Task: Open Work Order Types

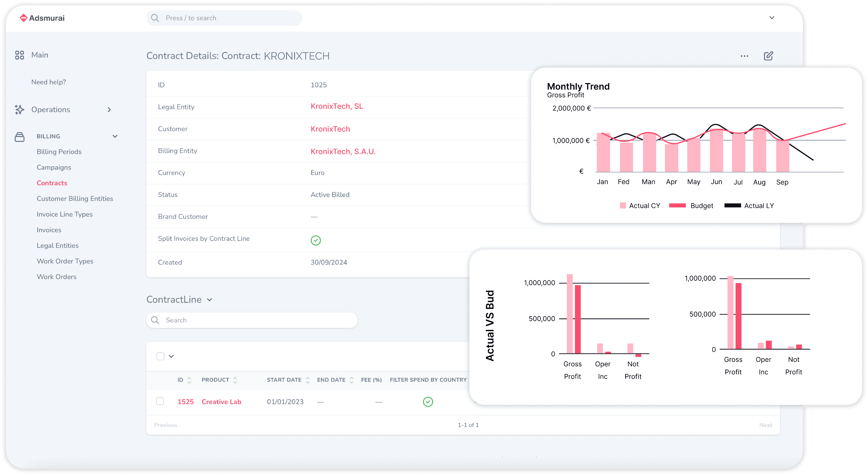Action: [x=65, y=261]
